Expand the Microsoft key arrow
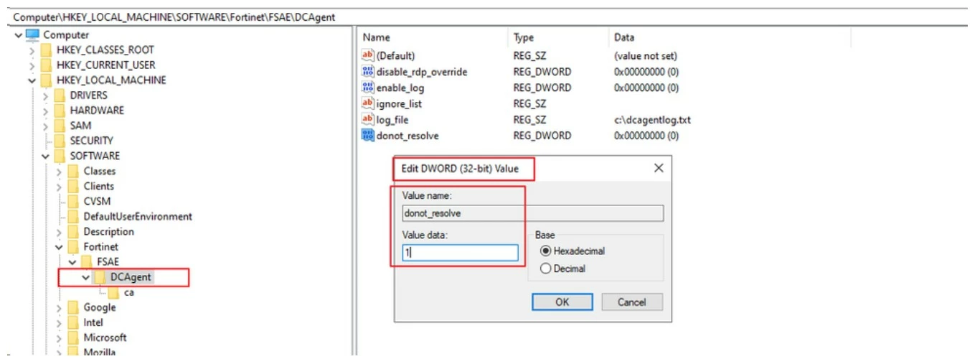 59,338
